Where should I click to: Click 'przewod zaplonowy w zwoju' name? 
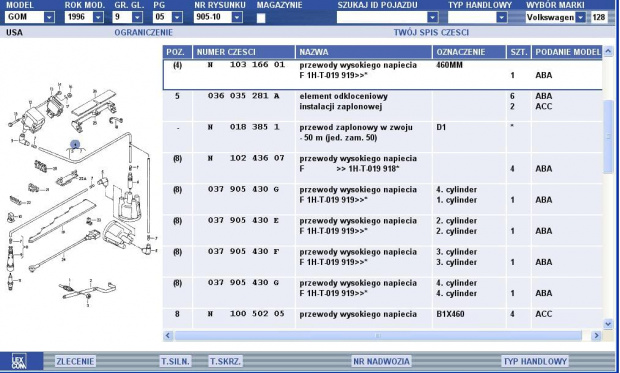(356, 127)
